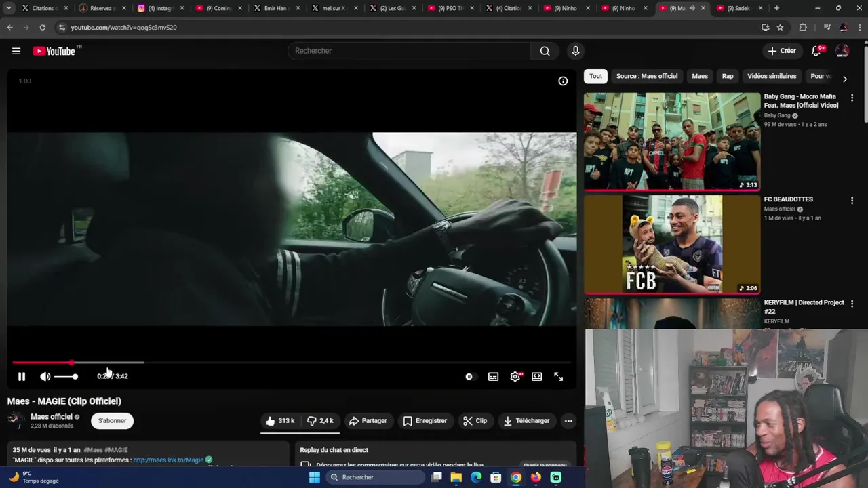Select the Vidéos similaires chip
This screenshot has width=868, height=488.
point(772,76)
